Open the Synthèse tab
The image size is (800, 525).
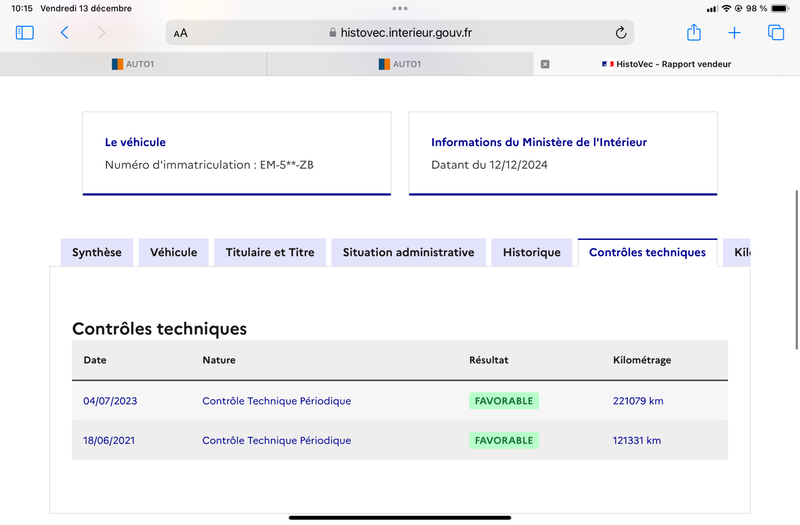[x=97, y=252]
